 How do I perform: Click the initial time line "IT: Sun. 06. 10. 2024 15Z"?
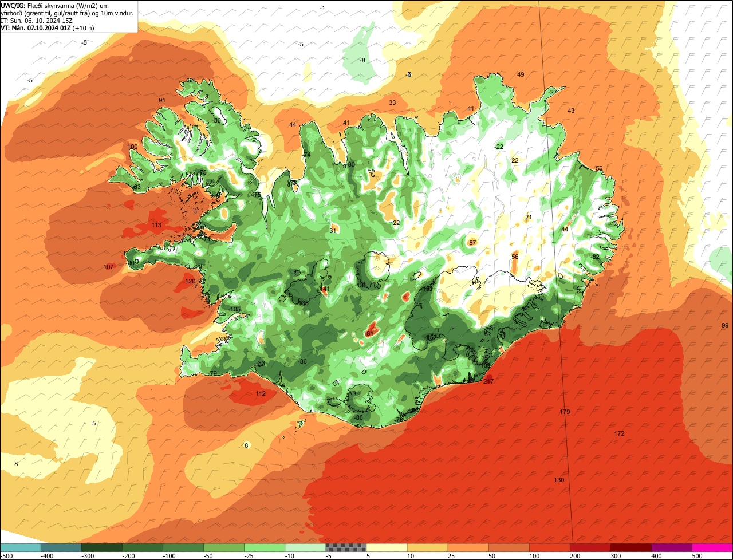point(37,20)
